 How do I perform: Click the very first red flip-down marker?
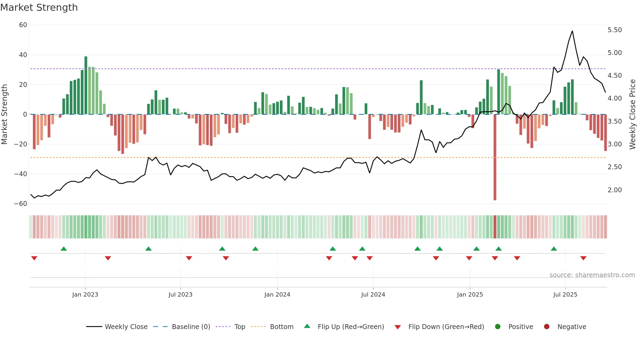[34, 258]
